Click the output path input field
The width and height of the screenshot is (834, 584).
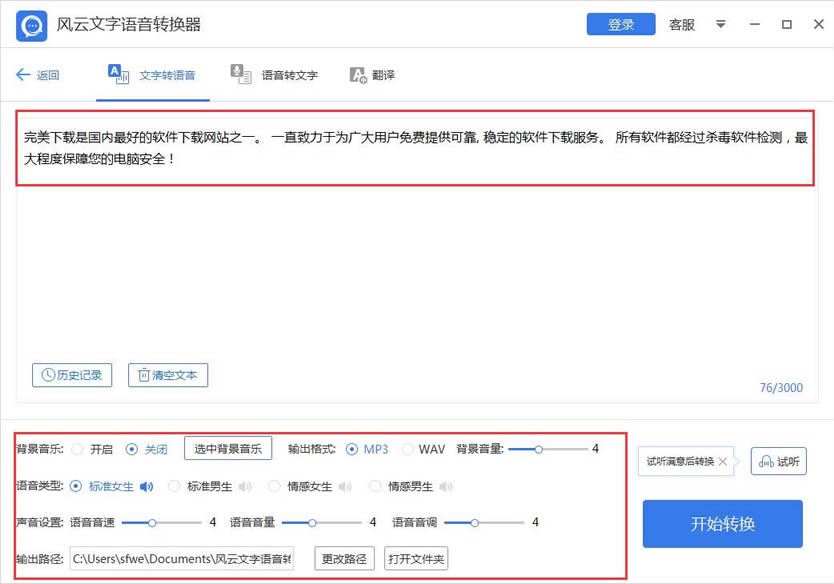tap(182, 558)
